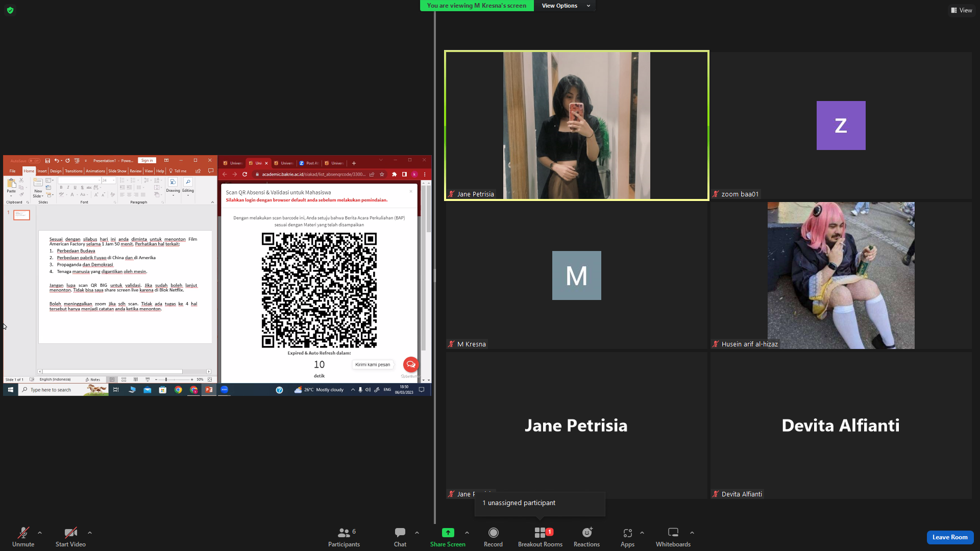The width and height of the screenshot is (980, 551).
Task: Click the Save icon in shared PowerPoint
Action: [x=47, y=161]
